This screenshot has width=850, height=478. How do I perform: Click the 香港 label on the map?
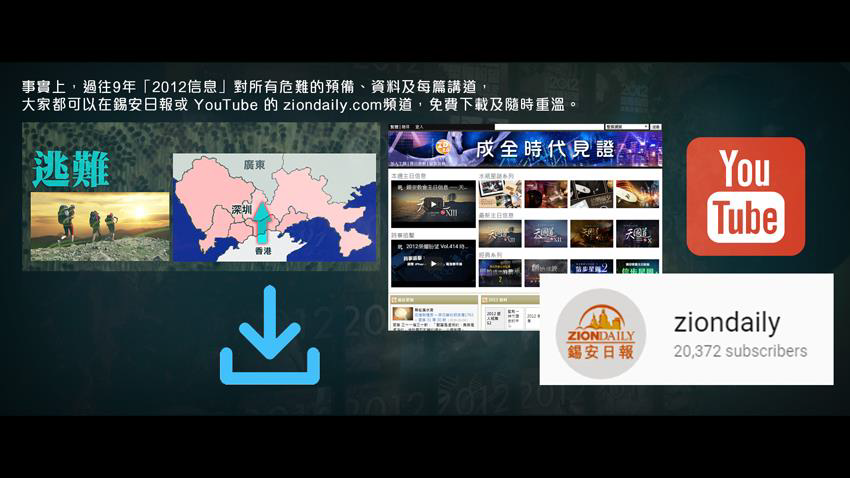[263, 251]
